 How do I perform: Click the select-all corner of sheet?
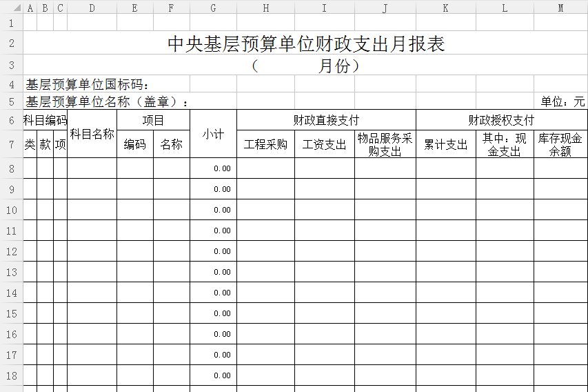(11, 8)
